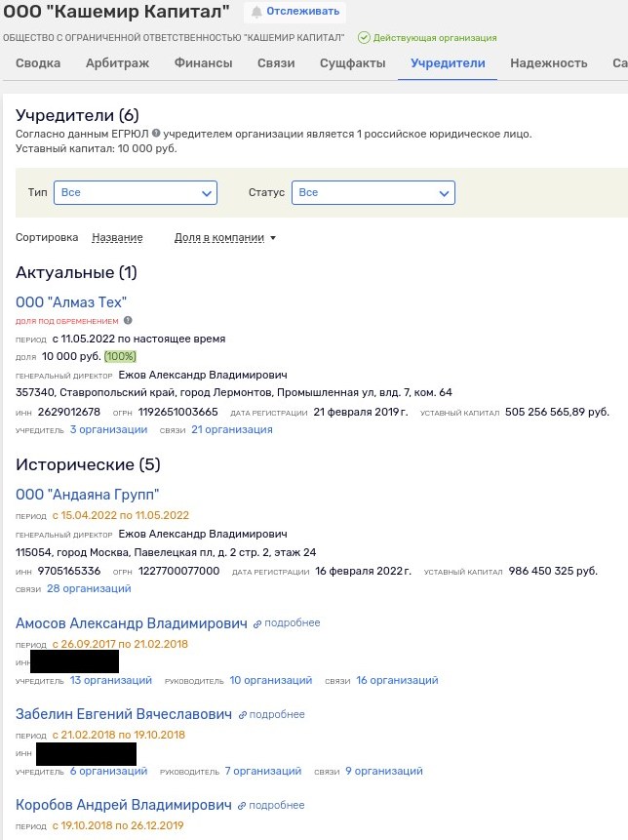Open ООО "Андаяна Групп" company link
Screen dimensions: 628x840
point(87,495)
